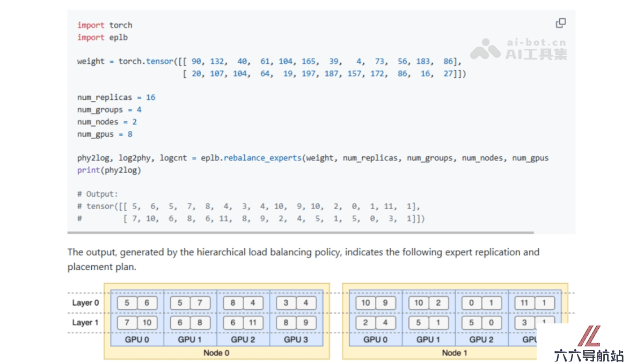
Task: Click the 'Node 0' label in the diagram
Action: (216, 353)
